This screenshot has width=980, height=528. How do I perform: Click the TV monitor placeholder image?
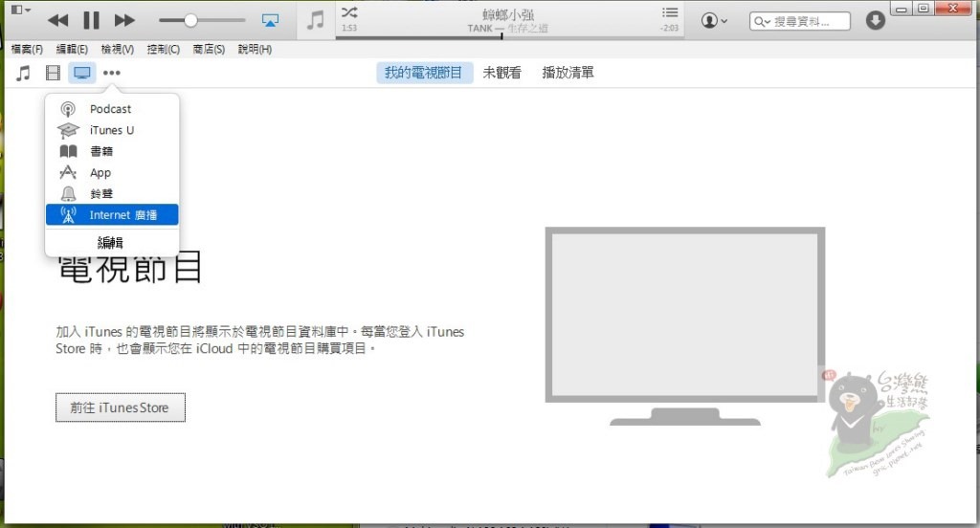[x=685, y=326]
